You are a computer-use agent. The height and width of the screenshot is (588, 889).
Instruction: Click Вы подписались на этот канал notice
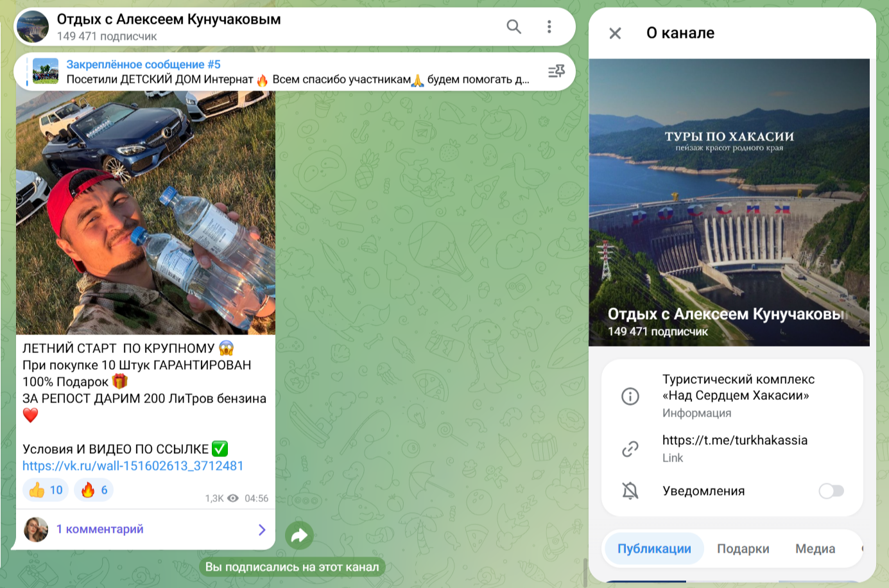click(292, 567)
